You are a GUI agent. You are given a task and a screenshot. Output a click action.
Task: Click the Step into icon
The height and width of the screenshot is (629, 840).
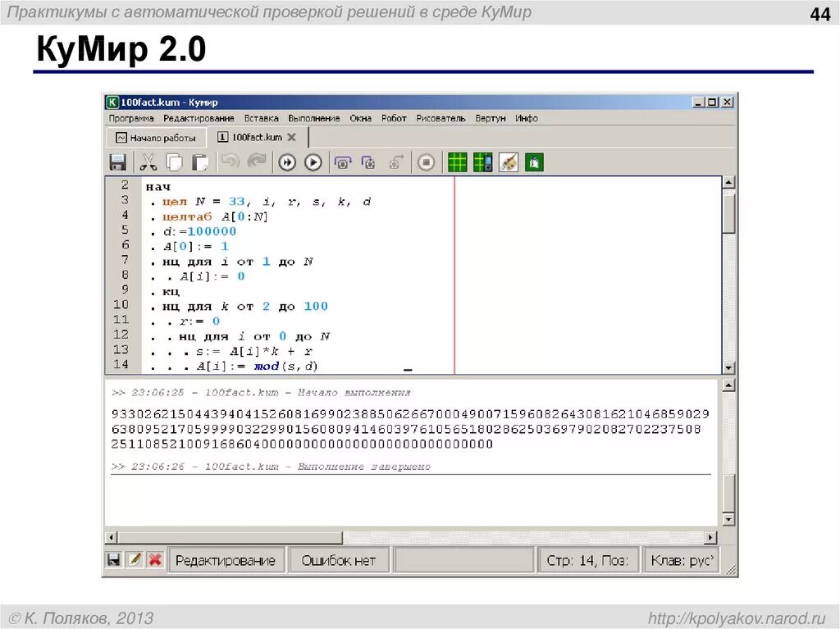click(x=368, y=162)
